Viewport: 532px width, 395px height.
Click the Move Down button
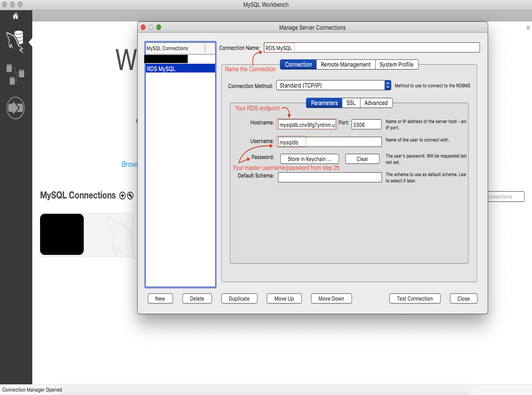pos(331,299)
